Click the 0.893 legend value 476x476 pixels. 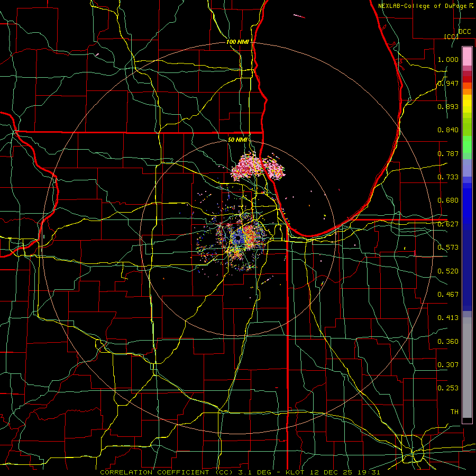coord(448,106)
